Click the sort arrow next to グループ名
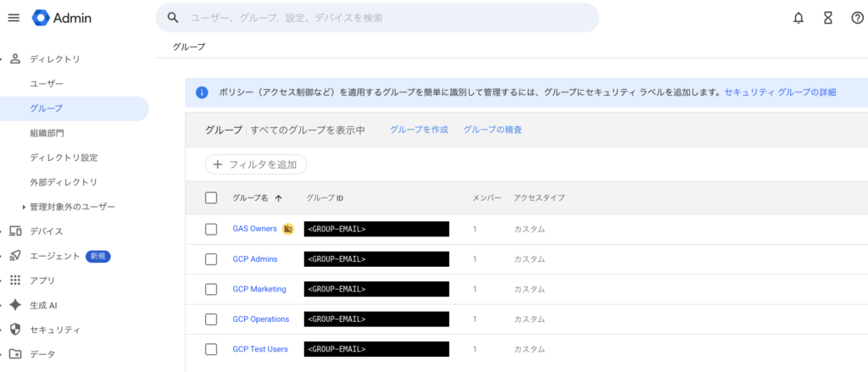This screenshot has width=868, height=372. (278, 198)
